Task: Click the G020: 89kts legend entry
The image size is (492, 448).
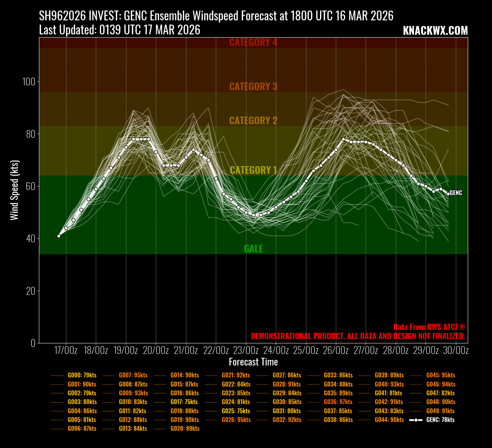Action: (x=185, y=429)
